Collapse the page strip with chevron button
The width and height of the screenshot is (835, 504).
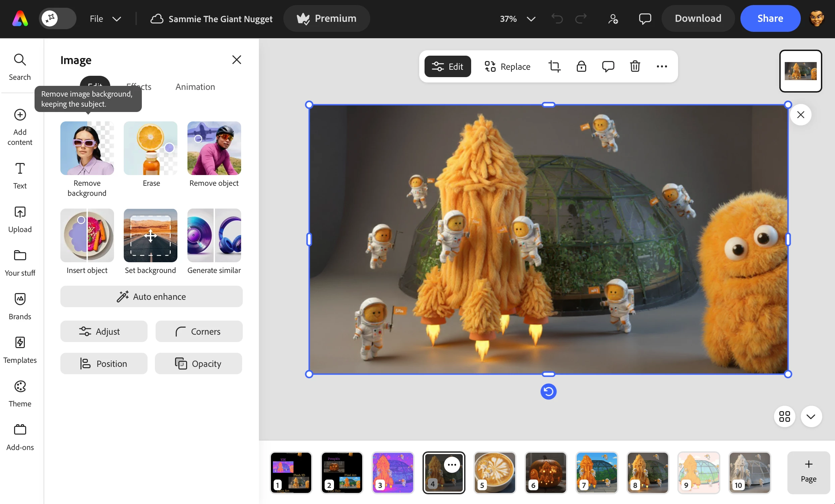811,416
